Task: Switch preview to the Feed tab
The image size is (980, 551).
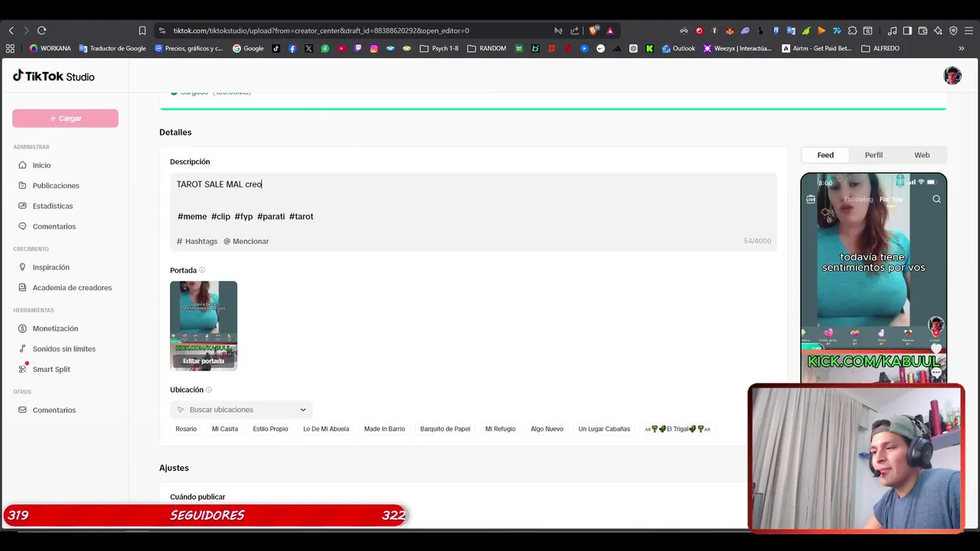Action: (825, 155)
